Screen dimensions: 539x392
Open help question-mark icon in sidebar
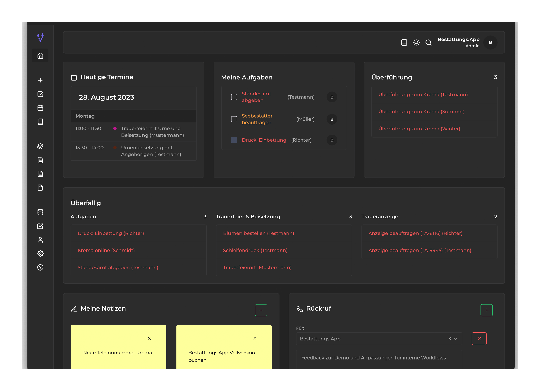coord(40,267)
